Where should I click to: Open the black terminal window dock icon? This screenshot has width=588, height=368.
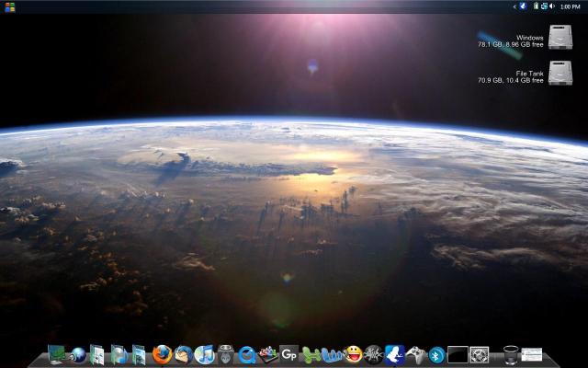(x=458, y=354)
